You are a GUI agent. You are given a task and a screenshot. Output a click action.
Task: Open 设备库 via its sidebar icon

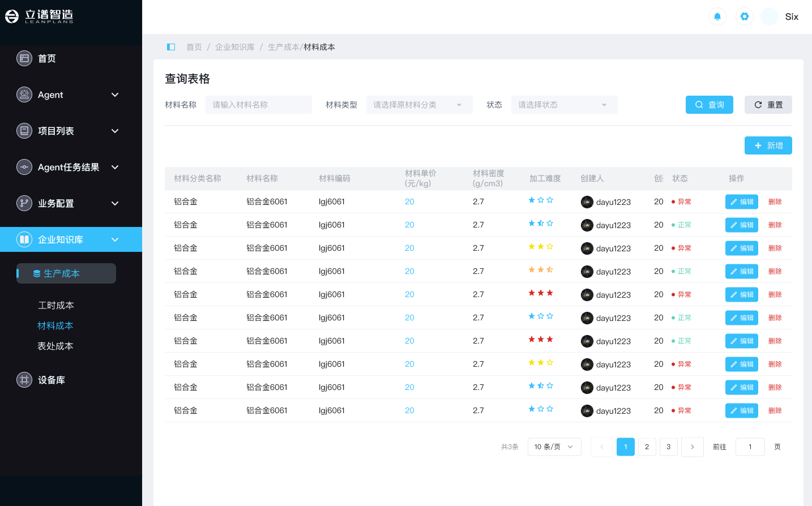click(x=24, y=380)
